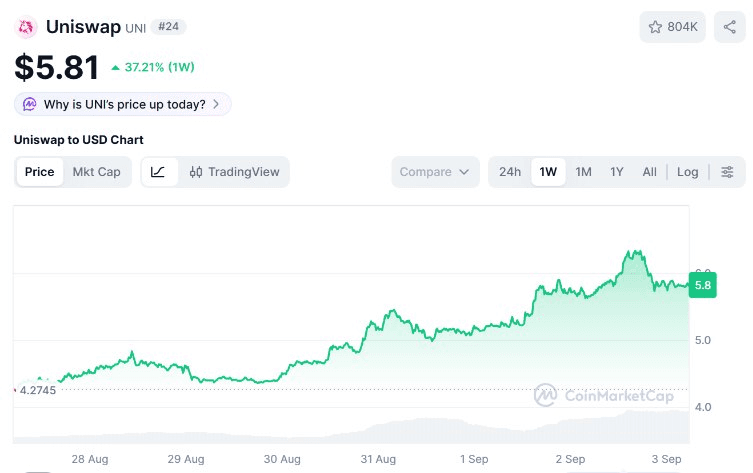Screen dimensions: 753x473
Task: Toggle the Log scale option
Action: click(687, 172)
